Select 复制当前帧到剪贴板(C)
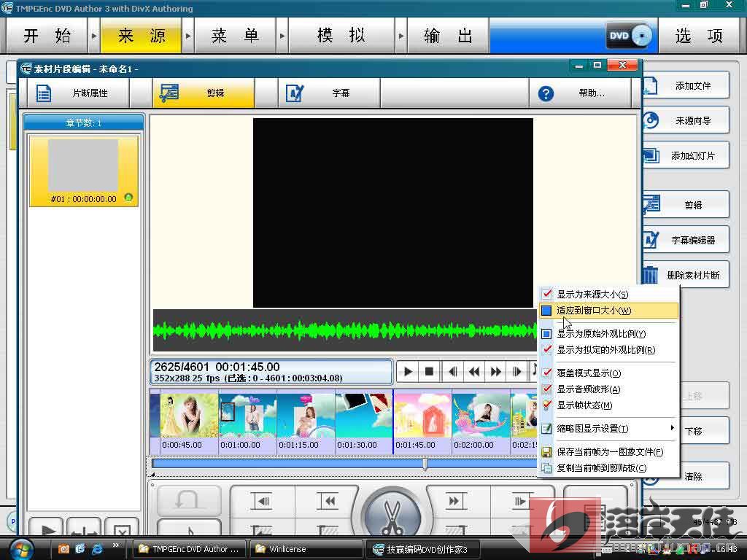 [609, 468]
